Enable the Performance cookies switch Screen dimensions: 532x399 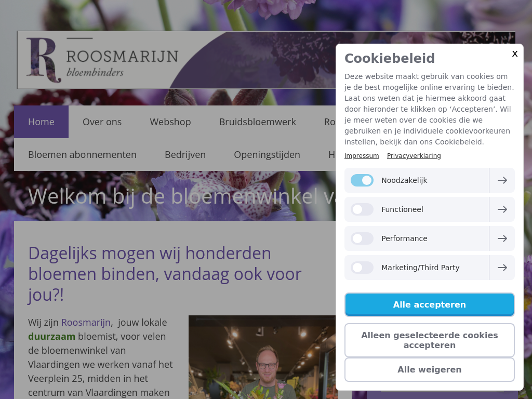tap(362, 238)
